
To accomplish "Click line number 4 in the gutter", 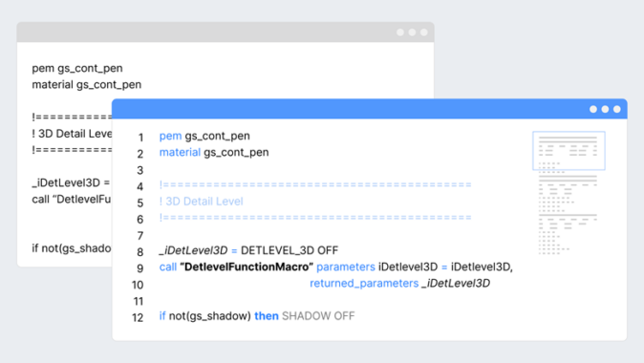I will pos(140,187).
